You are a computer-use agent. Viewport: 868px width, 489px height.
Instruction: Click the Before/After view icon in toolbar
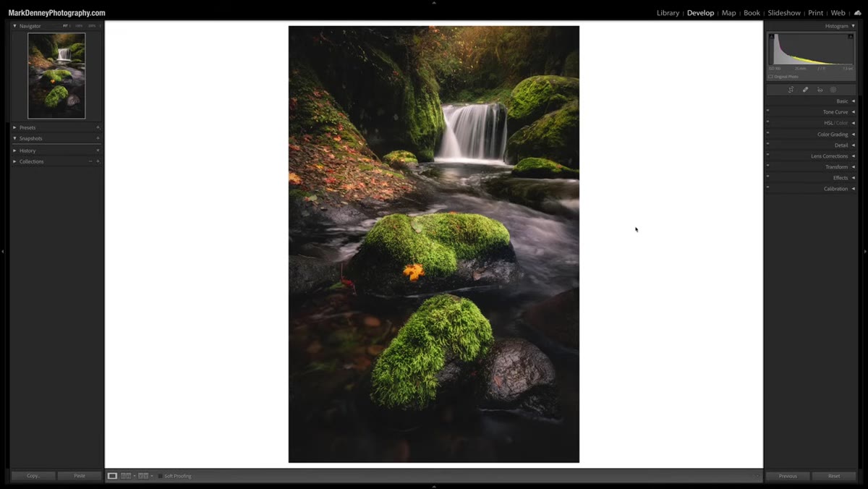pos(143,476)
